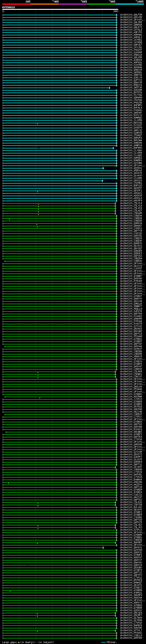Click the short alignment arrowhead for UniRef100_O65735
This screenshot has width=146, height=644.
click(109, 88)
